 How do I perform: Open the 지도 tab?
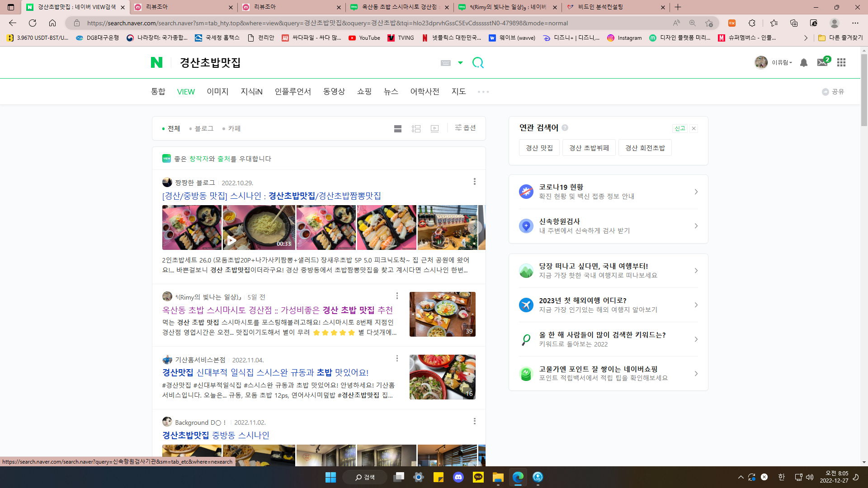pos(459,92)
